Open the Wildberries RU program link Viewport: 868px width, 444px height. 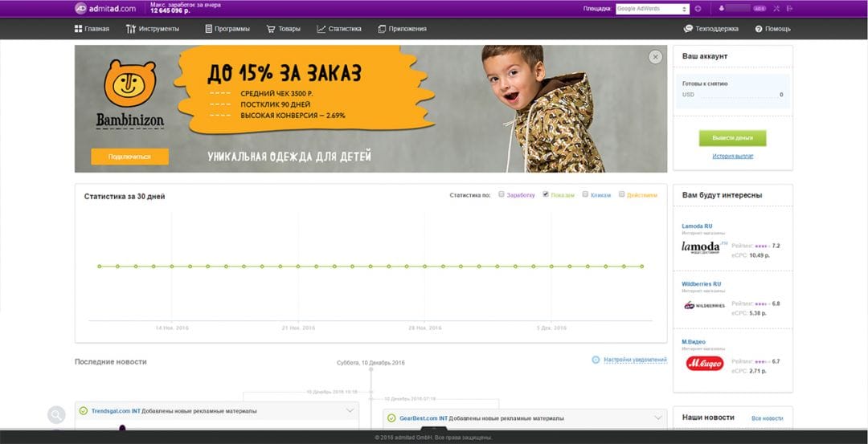(702, 283)
